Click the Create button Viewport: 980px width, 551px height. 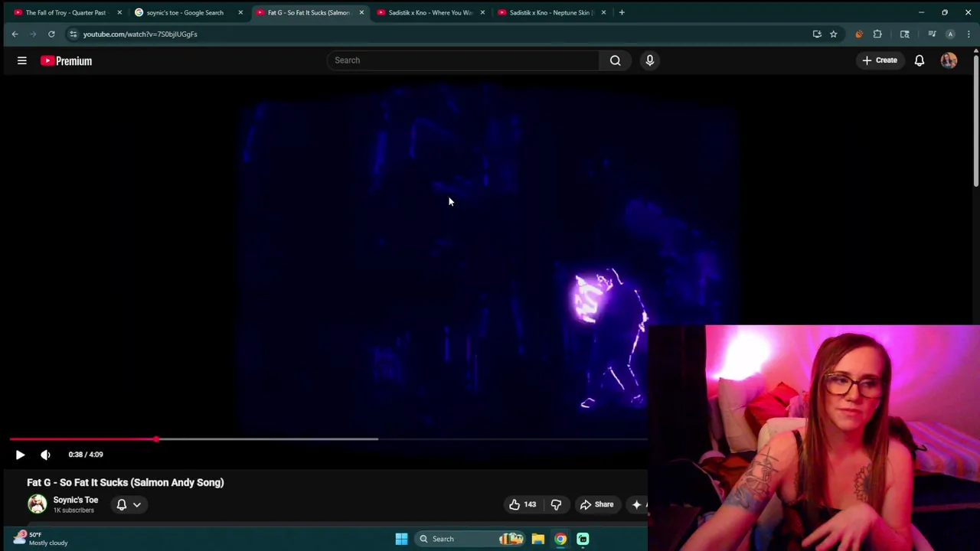(880, 60)
